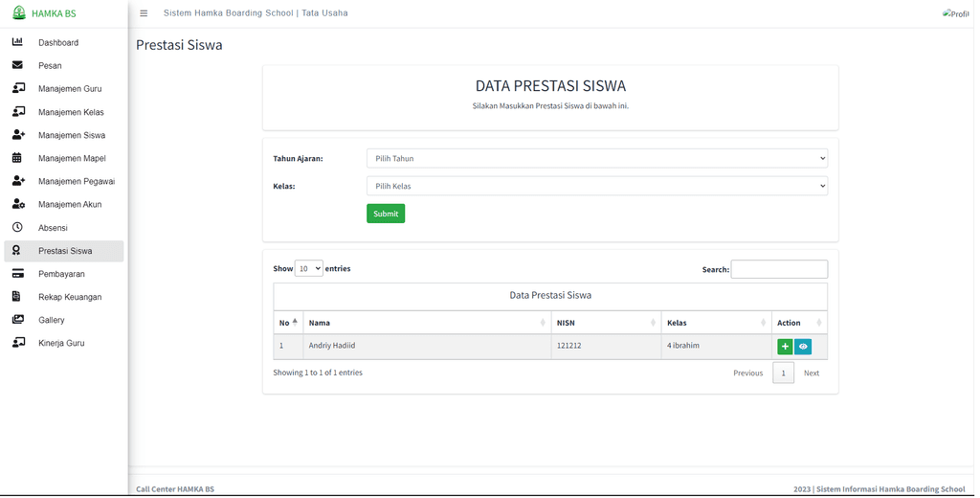This screenshot has width=980, height=498.
Task: Click Next pagination button
Action: pos(812,373)
